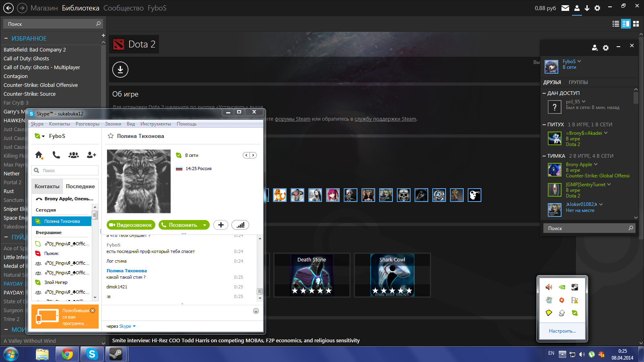This screenshot has height=362, width=644.
Task: Open форумы Steam link
Action: [x=293, y=119]
